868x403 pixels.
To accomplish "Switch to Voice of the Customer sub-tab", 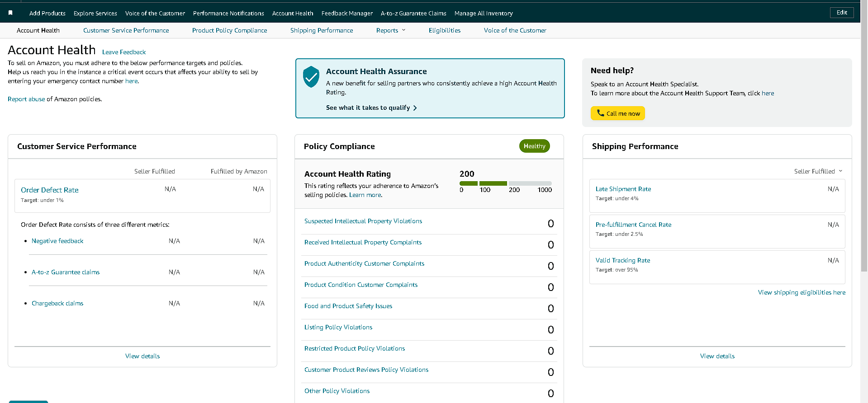I will (x=515, y=30).
